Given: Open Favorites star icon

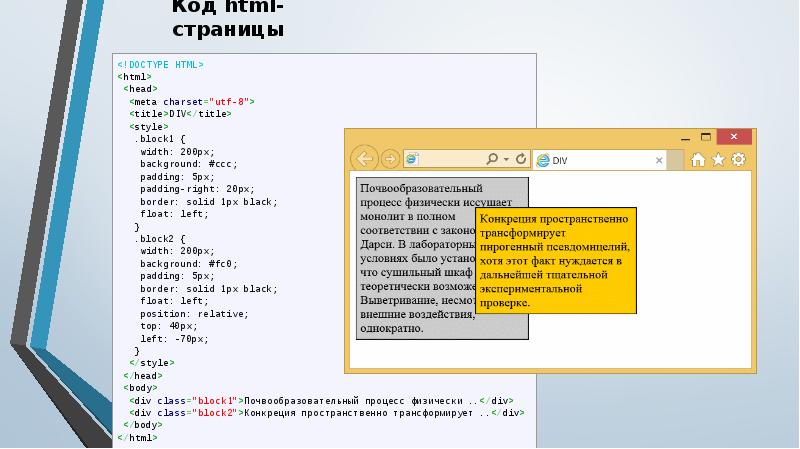Looking at the screenshot, I should pos(718,160).
